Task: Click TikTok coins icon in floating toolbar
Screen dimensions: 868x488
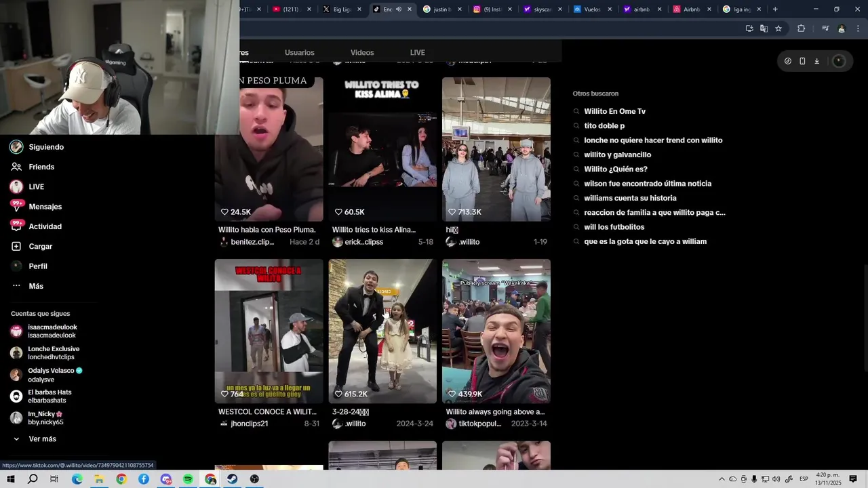Action: click(788, 61)
